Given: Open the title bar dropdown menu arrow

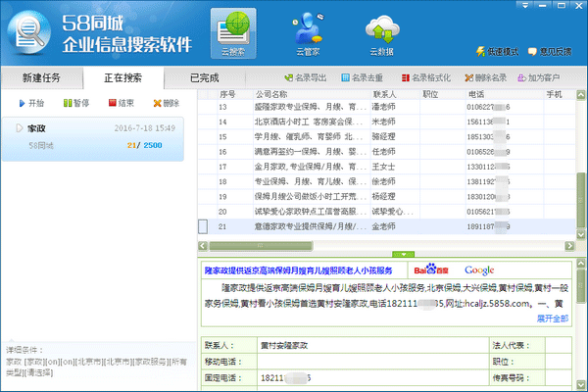Looking at the screenshot, I should click(525, 5).
